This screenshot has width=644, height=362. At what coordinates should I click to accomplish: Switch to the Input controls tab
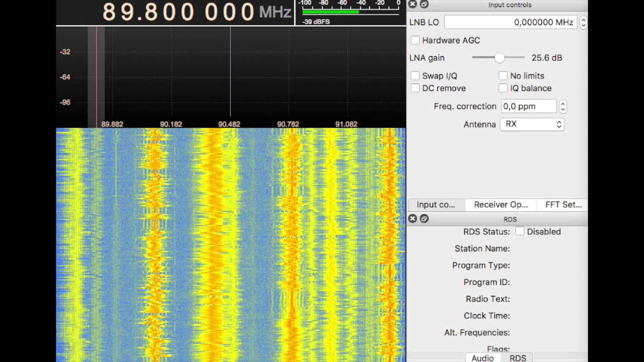pyautogui.click(x=436, y=205)
